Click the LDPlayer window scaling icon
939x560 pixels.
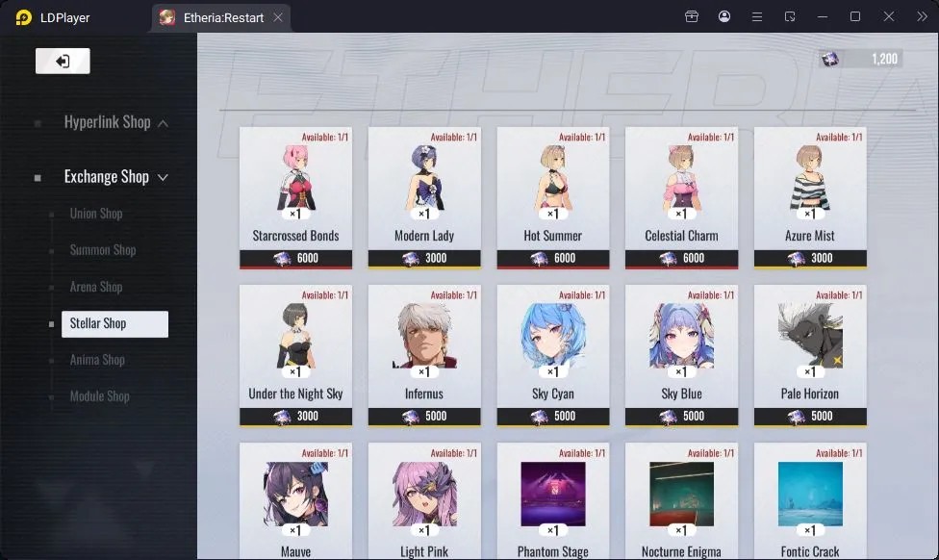790,16
